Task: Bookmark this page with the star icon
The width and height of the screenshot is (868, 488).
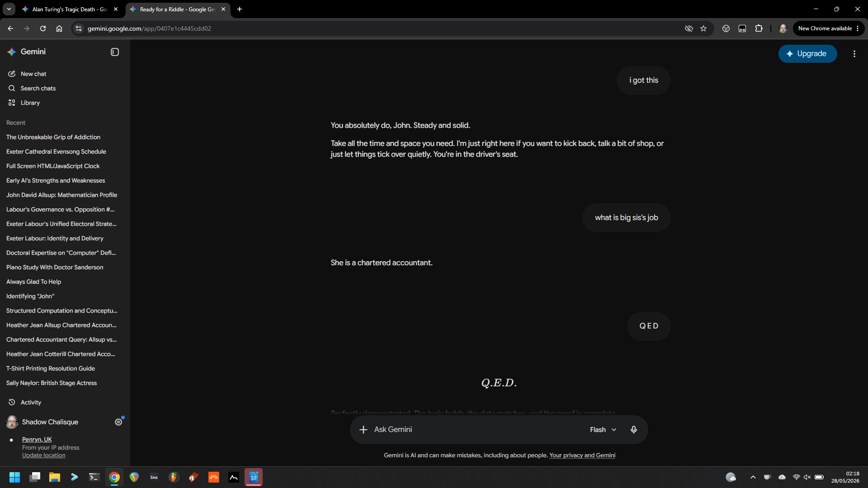Action: click(x=703, y=28)
